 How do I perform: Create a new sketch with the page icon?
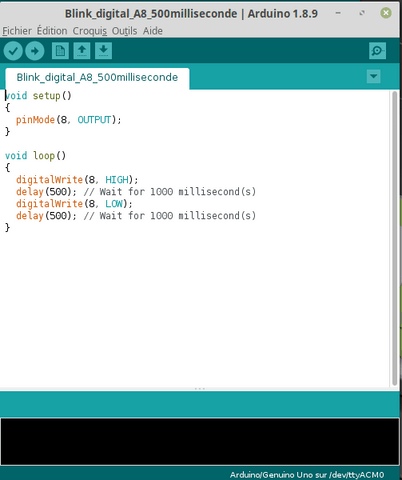point(60,51)
